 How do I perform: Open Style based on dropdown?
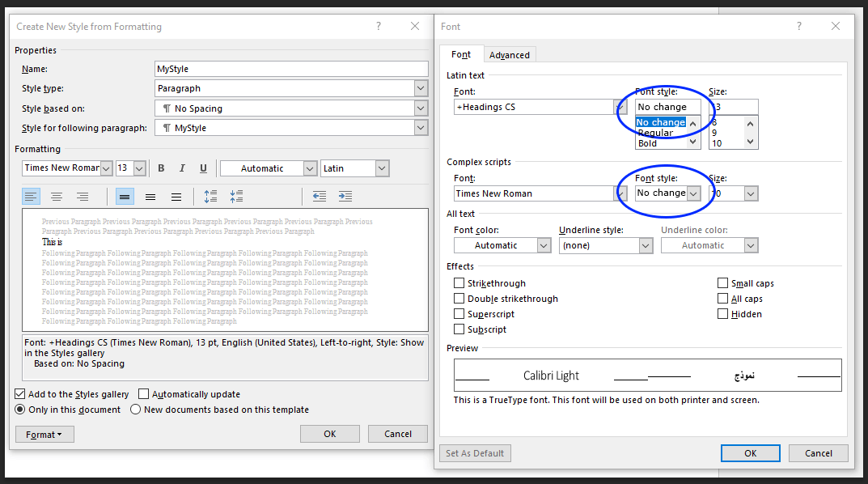421,108
